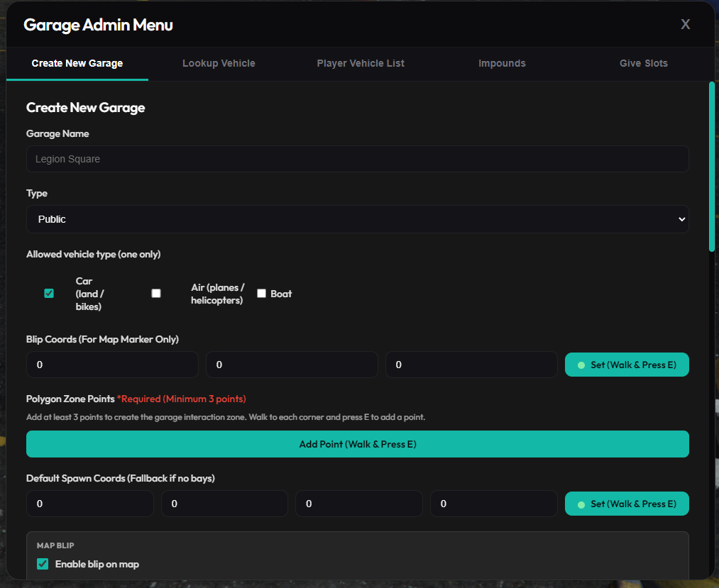Click the 'Car (land / bikes)' label
The width and height of the screenshot is (719, 588).
pyautogui.click(x=89, y=294)
